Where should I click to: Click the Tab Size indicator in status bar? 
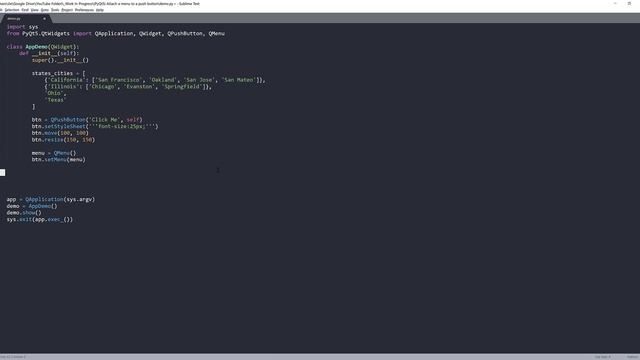(x=603, y=357)
